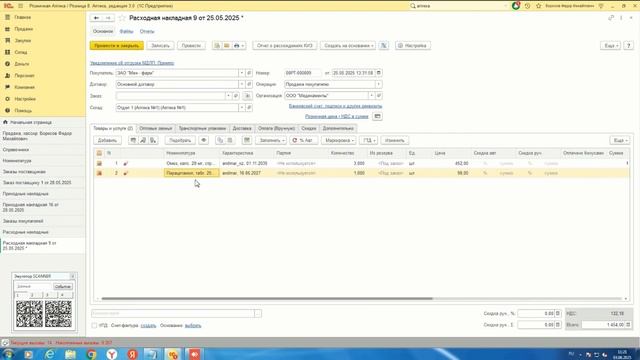The width and height of the screenshot is (640, 360).
Task: Open the Скидки tab
Action: pyautogui.click(x=309, y=128)
